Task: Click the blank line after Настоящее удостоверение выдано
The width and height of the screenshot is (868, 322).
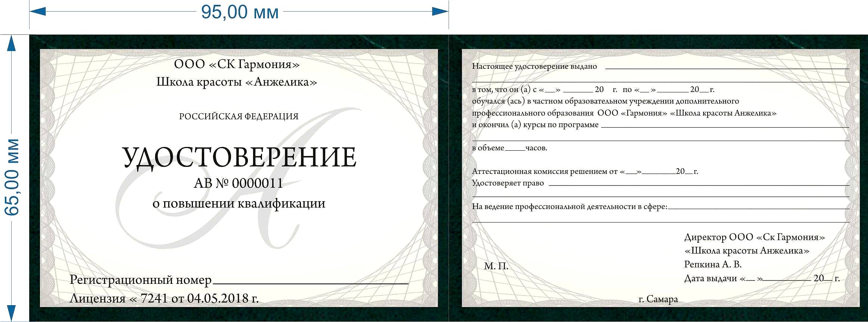Action: point(727,68)
